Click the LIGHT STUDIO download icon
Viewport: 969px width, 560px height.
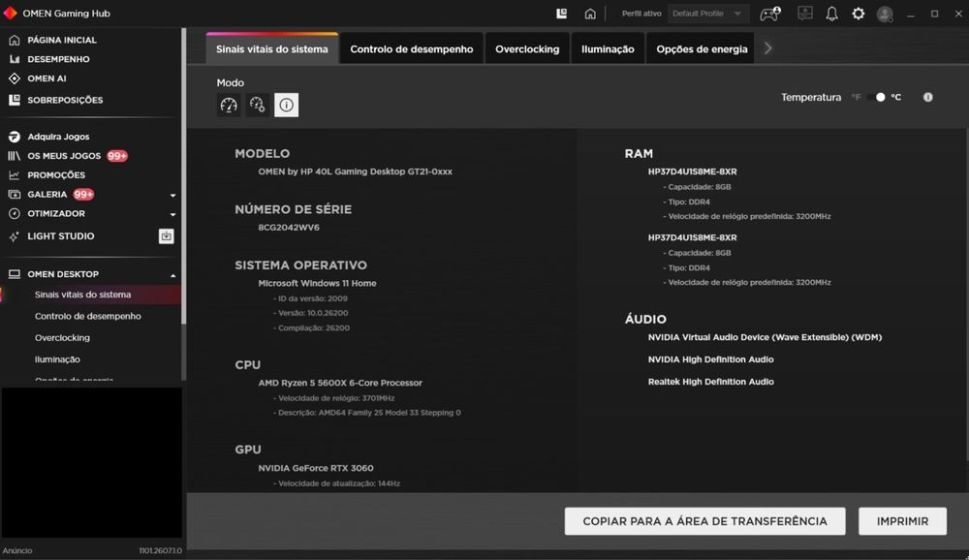pyautogui.click(x=167, y=236)
